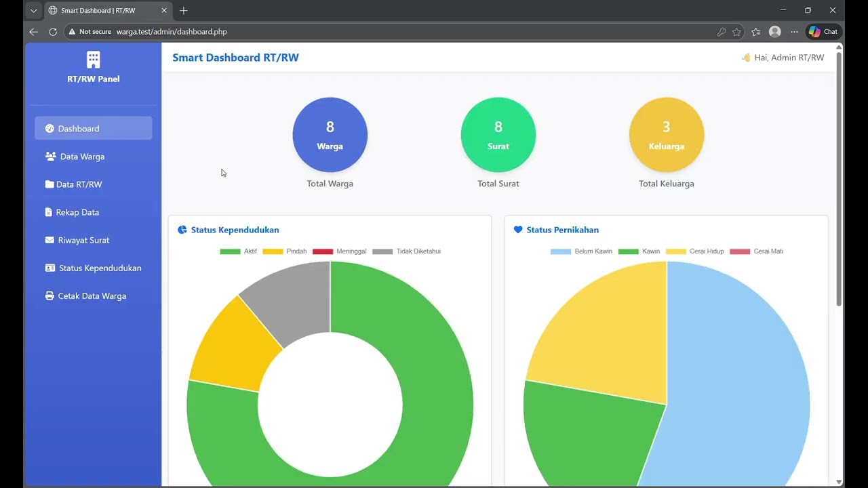Click the Rekap Data document icon
Image resolution: width=868 pixels, height=488 pixels.
[x=48, y=212]
